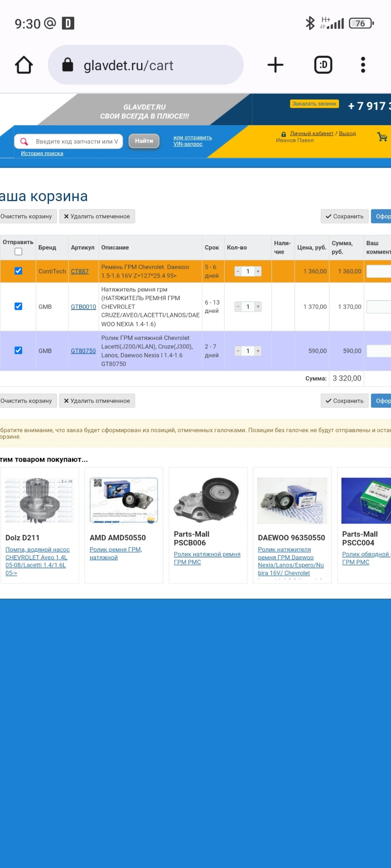
Task: Open История поиска link
Action: coord(42,153)
